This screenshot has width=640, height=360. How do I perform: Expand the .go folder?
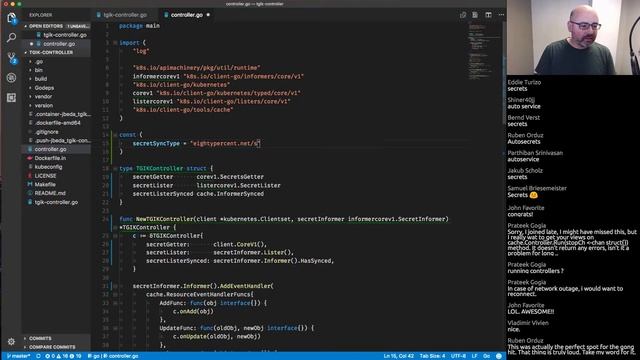57,62
